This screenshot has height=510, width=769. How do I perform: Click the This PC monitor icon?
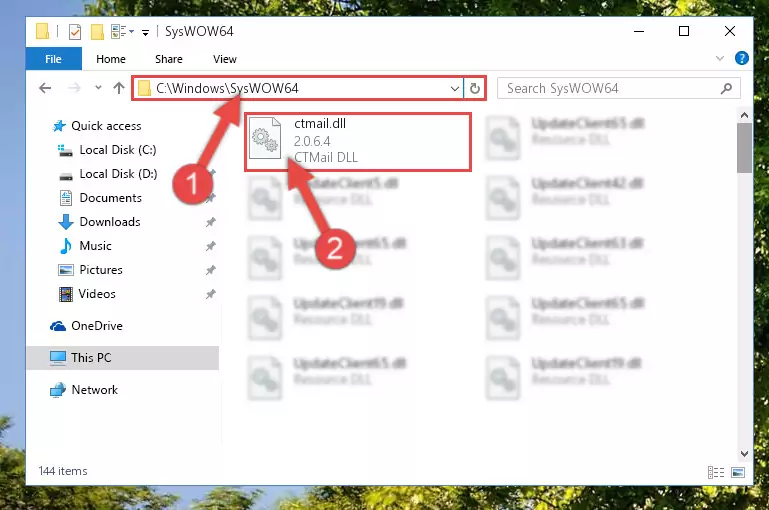(x=58, y=358)
